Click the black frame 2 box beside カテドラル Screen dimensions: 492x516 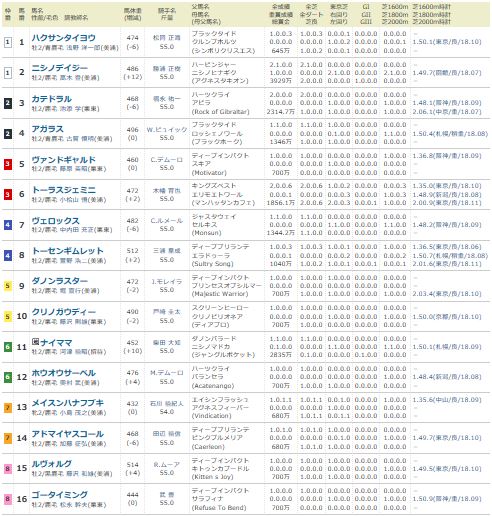(x=8, y=103)
